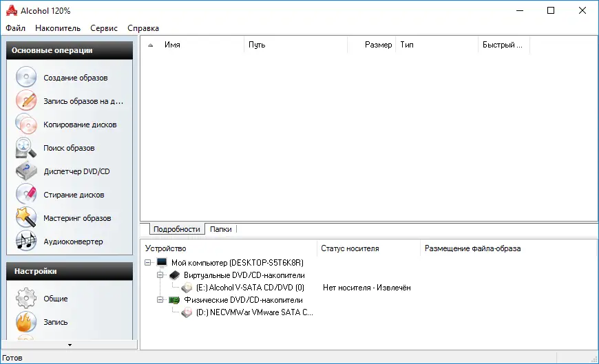
Task: Click the sort arrow column header
Action: 151,45
